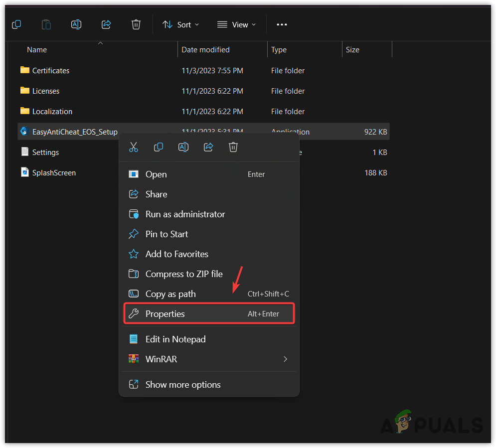
Task: Click the Certificates folder icon
Action: 24,70
